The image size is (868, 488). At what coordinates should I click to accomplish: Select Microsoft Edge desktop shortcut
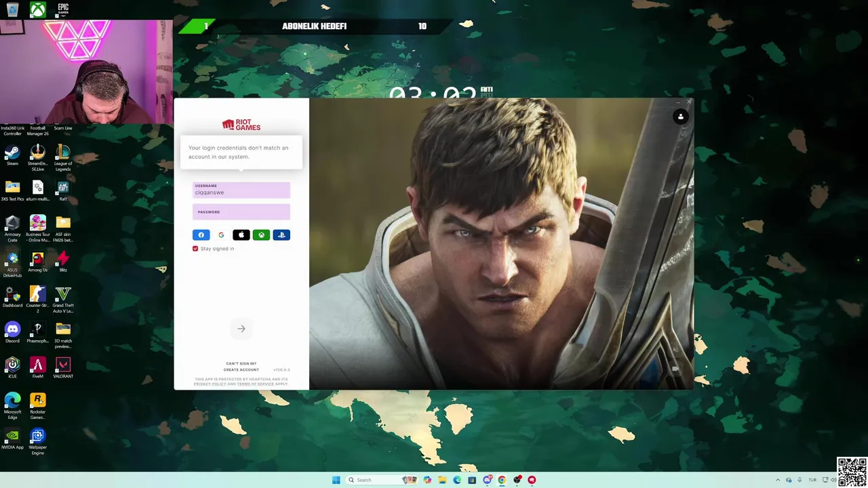(12, 405)
